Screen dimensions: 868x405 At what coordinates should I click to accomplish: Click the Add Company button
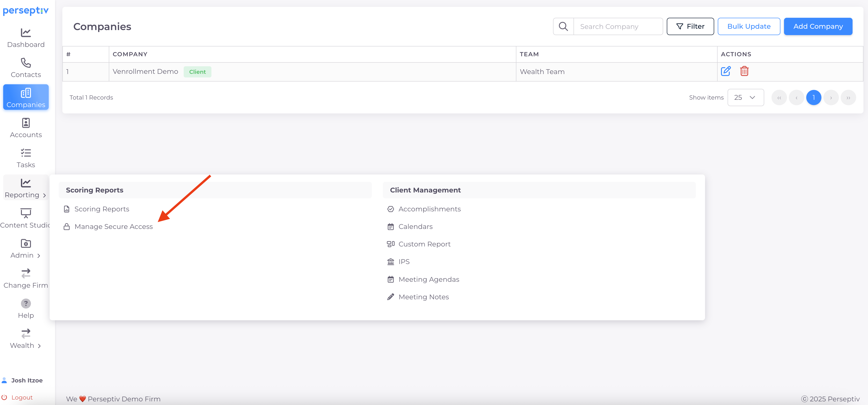coord(818,26)
